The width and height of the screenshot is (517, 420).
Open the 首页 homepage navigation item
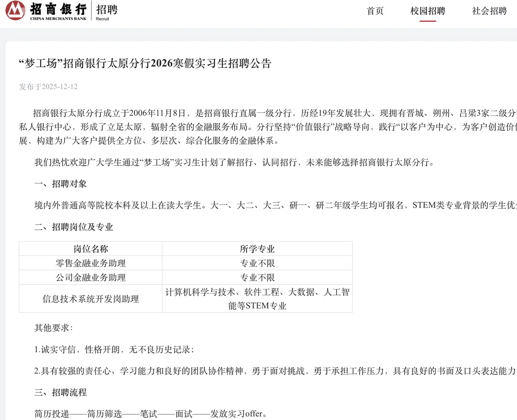tap(374, 12)
